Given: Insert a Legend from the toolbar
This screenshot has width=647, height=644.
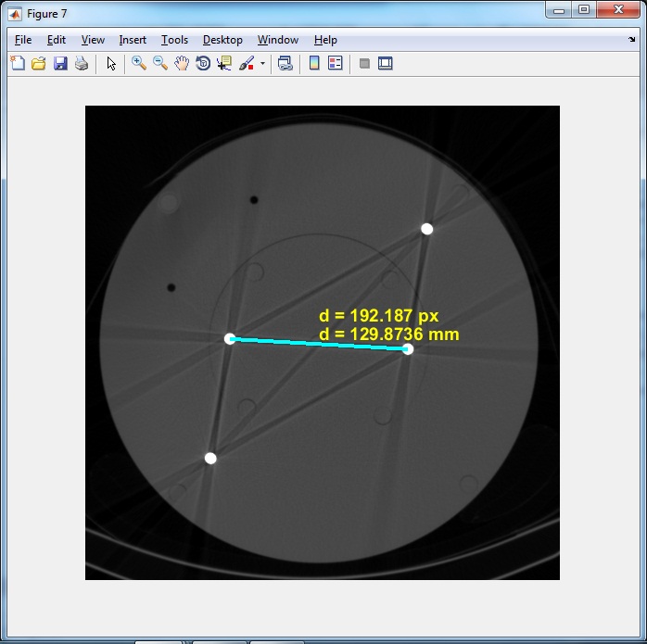Looking at the screenshot, I should (x=336, y=64).
